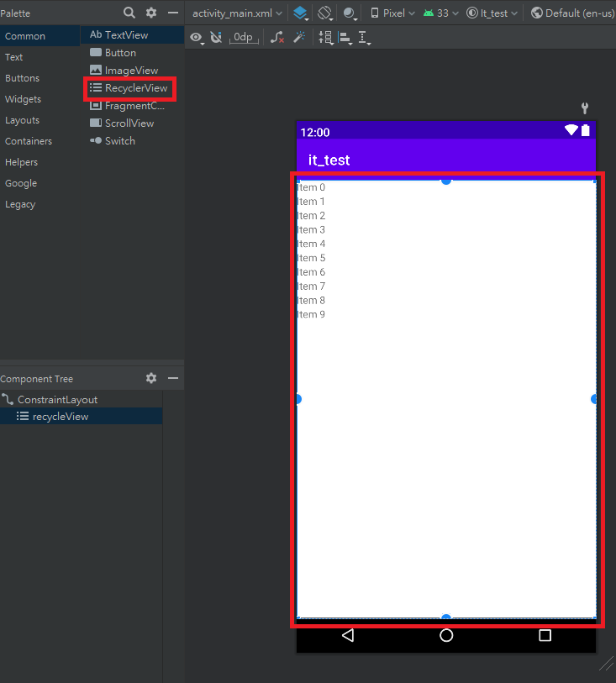The width and height of the screenshot is (616, 683).
Task: Click the left constraint handle of RecyclerView
Action: coord(298,399)
